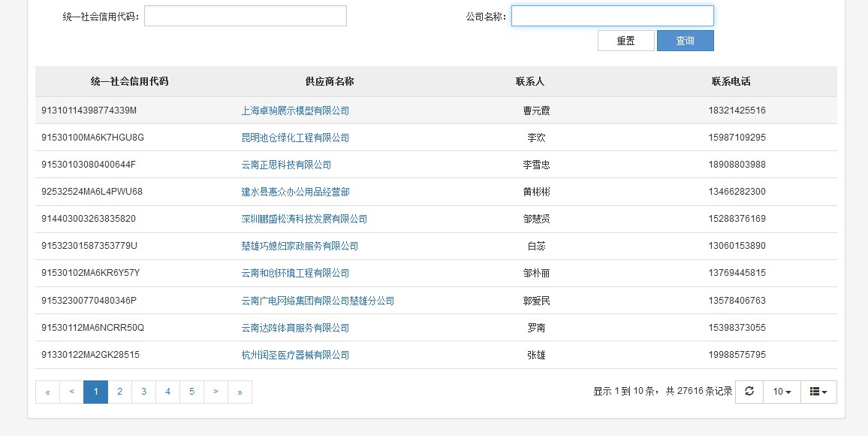This screenshot has height=436, width=868.
Task: Select credit code 91530100MA6K7HGU8G
Action: tap(92, 138)
